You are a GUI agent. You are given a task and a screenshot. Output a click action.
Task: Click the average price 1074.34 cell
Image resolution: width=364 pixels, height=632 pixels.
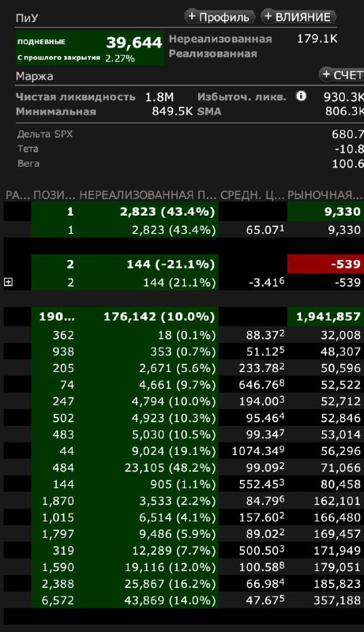pos(258,451)
